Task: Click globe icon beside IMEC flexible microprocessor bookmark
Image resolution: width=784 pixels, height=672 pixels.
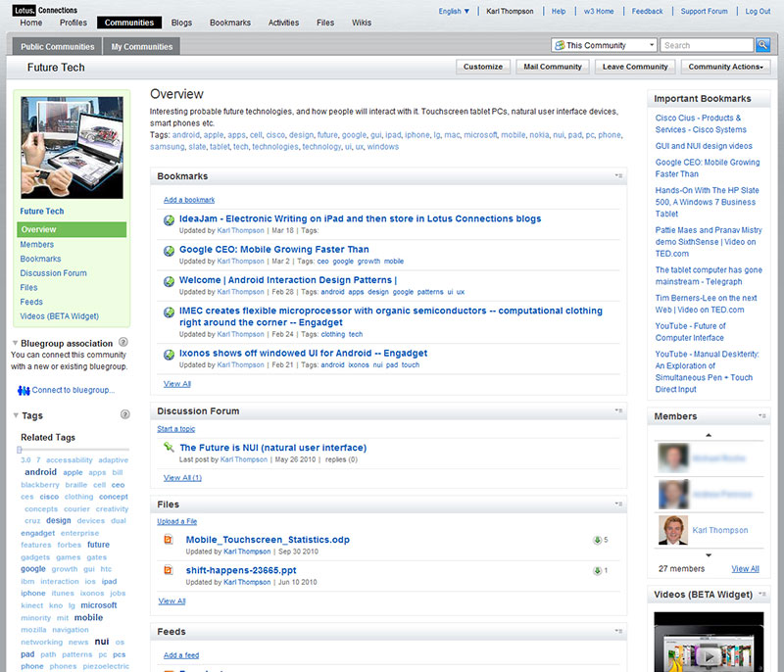Action: pyautogui.click(x=169, y=312)
